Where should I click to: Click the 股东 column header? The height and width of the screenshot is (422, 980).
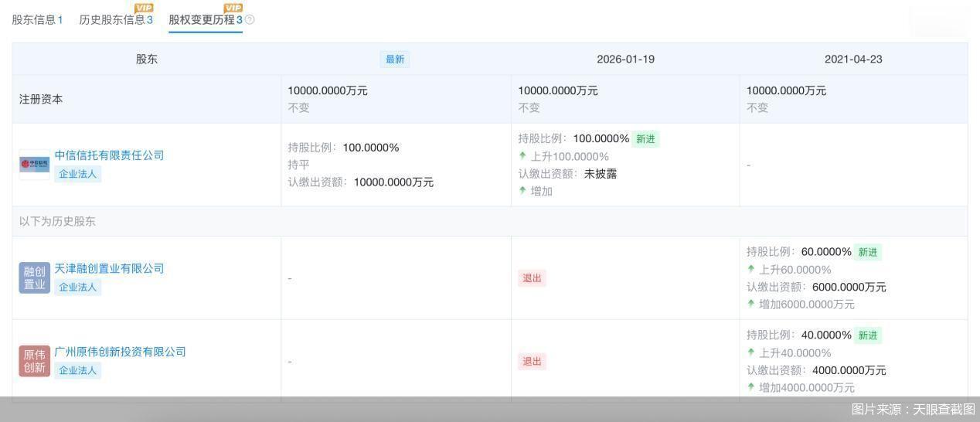click(x=147, y=60)
